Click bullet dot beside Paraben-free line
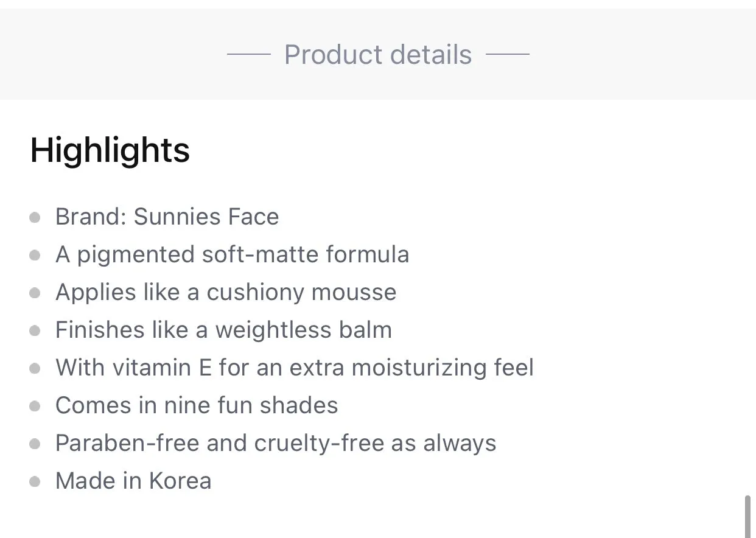This screenshot has height=538, width=756. pos(35,444)
